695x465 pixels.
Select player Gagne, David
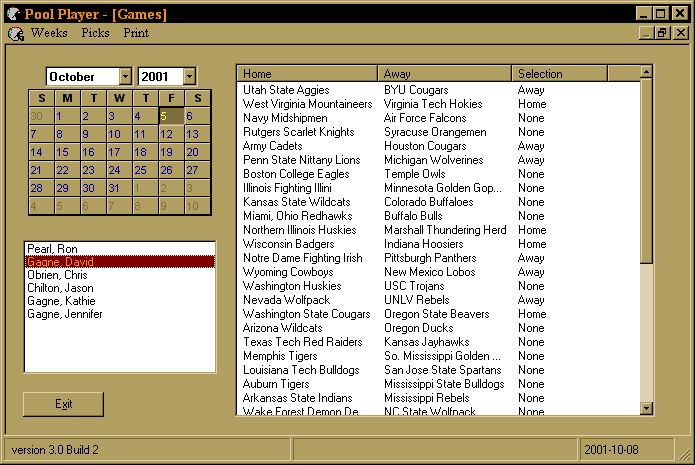(x=120, y=262)
